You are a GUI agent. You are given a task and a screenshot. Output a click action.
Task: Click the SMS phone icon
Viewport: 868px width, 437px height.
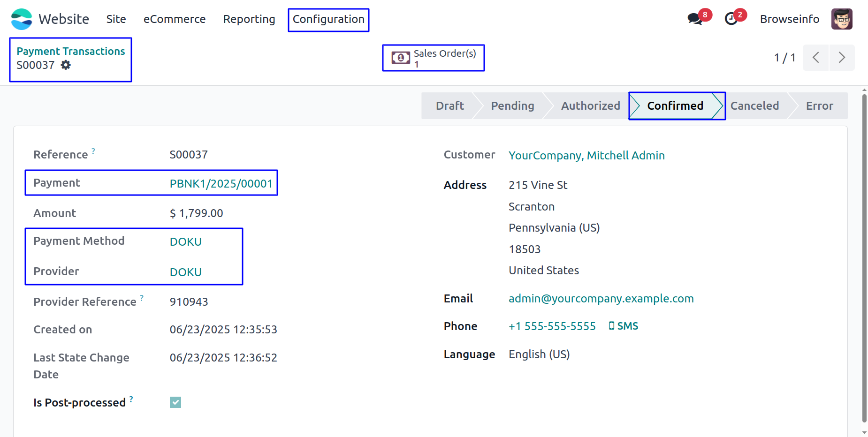pyautogui.click(x=611, y=326)
